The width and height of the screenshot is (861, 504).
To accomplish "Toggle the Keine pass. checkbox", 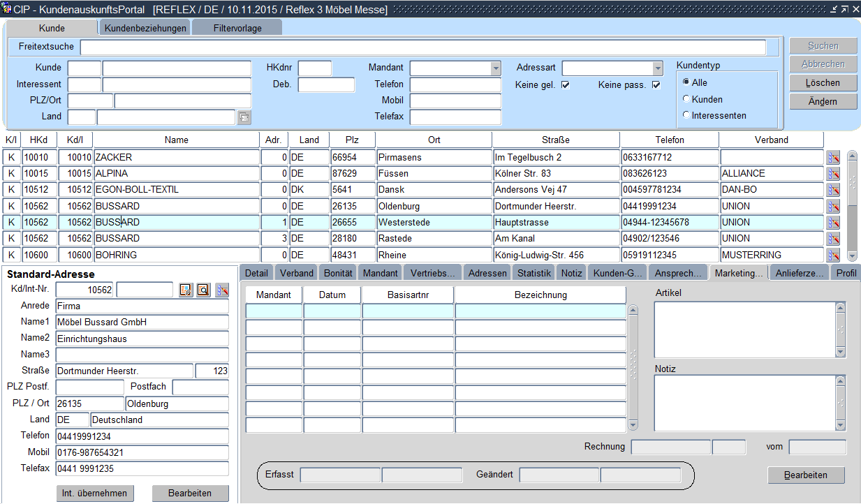I will click(656, 85).
